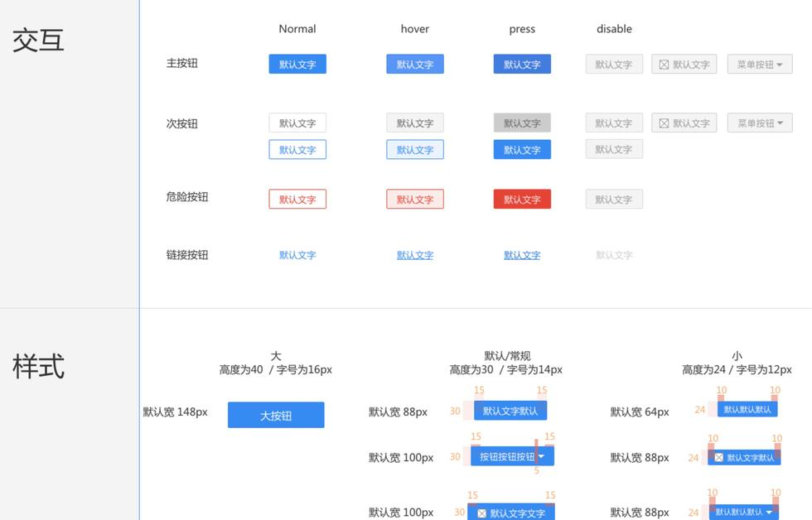Click the 次按钮 row label
The height and width of the screenshot is (520, 812).
click(181, 123)
